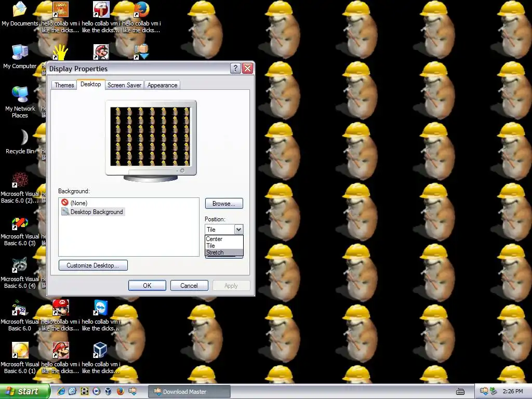Select the orange Toon Boom desktop shortcut

tap(61, 9)
